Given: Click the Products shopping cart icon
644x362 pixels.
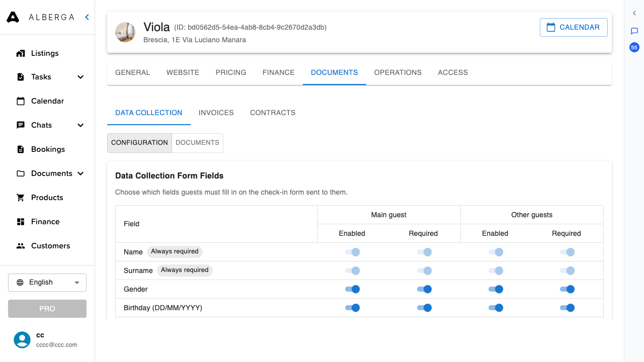Looking at the screenshot, I should coord(21,198).
